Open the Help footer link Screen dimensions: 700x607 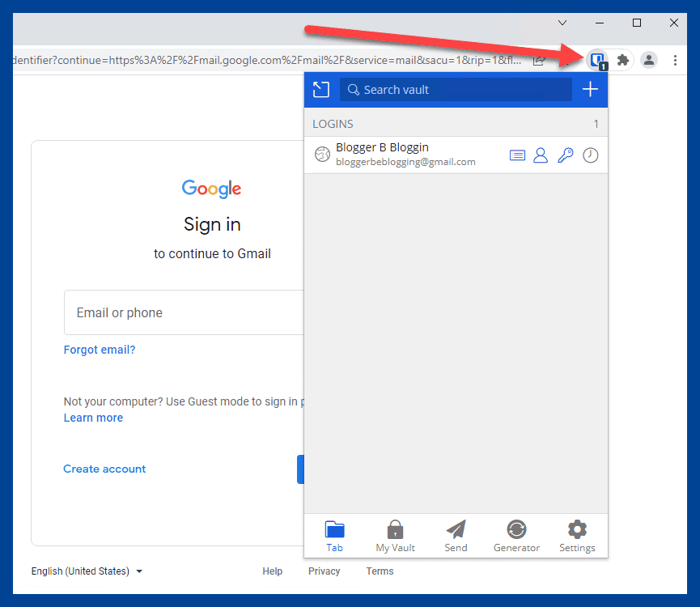[273, 571]
